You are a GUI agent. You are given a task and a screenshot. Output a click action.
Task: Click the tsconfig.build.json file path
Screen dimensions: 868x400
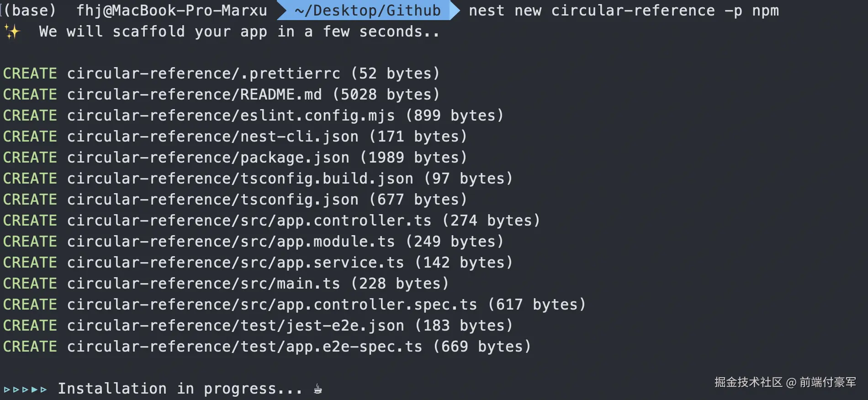point(240,179)
